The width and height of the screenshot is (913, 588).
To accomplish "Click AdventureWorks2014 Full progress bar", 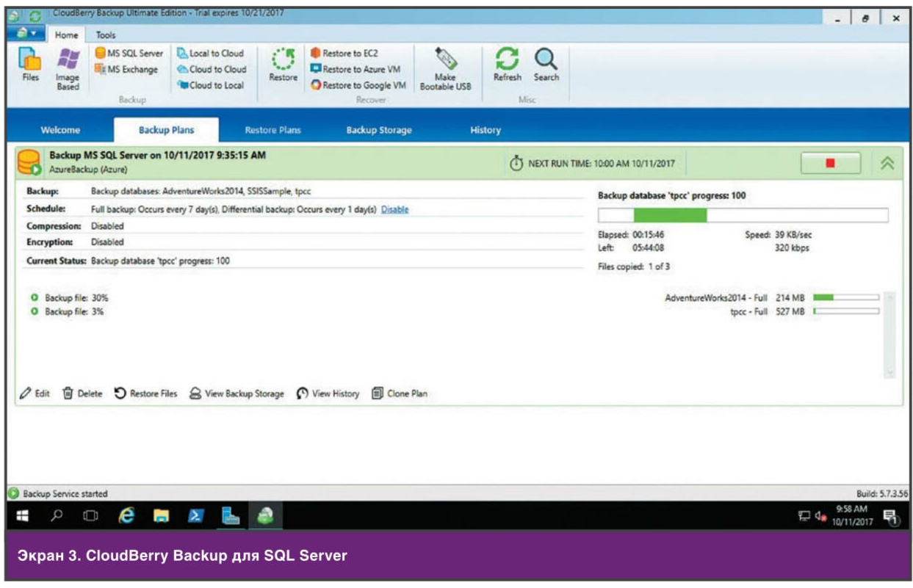I will click(846, 297).
